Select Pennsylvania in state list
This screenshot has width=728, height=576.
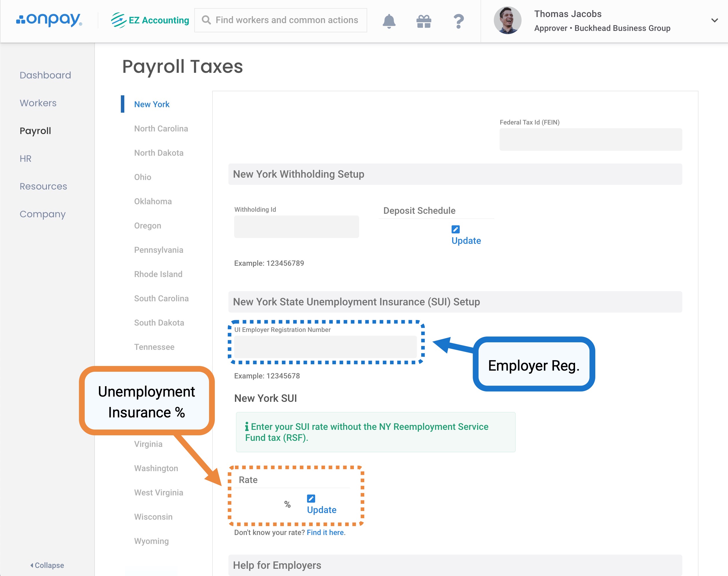point(159,250)
